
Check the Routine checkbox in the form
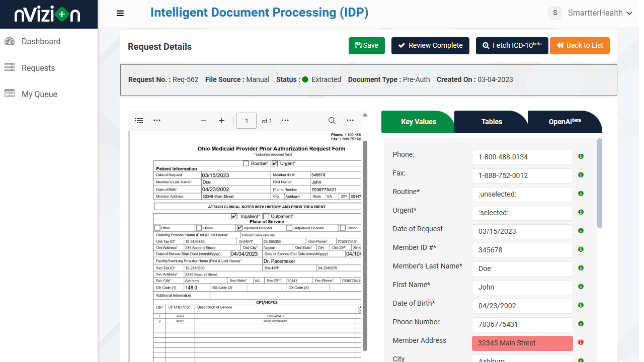point(246,163)
